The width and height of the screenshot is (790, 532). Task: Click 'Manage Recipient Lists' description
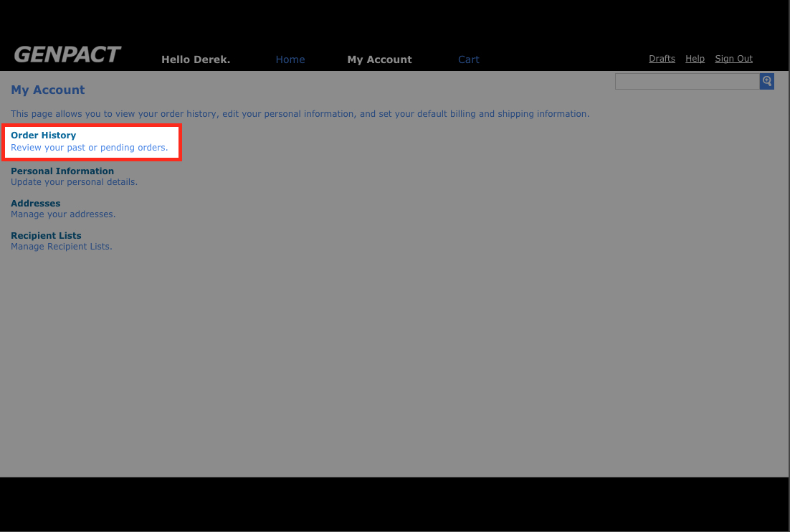[x=62, y=247]
